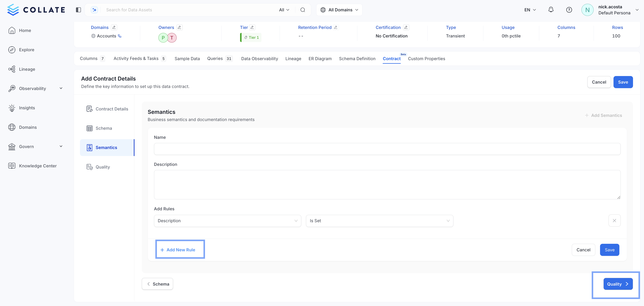Open the Lineage sidebar icon
Screen dimensions: 644x306
coord(12,69)
